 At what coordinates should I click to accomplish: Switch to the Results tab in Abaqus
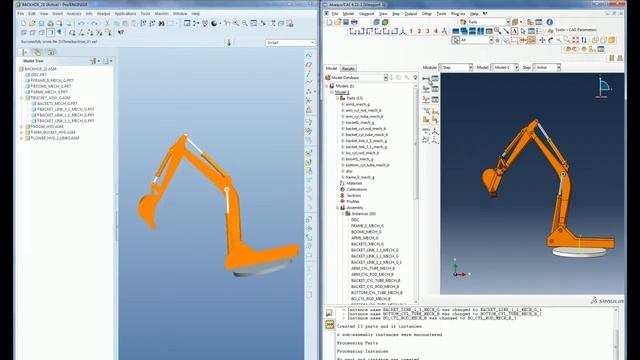coord(348,68)
